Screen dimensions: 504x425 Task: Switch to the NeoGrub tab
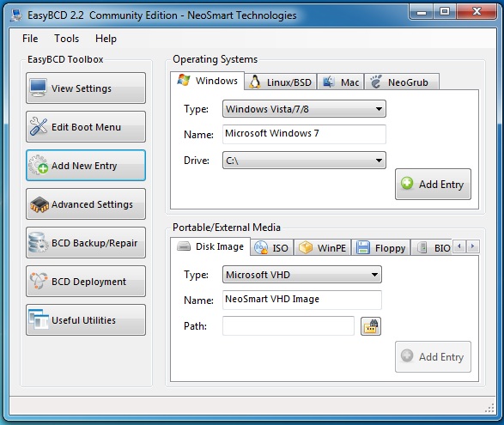click(402, 82)
